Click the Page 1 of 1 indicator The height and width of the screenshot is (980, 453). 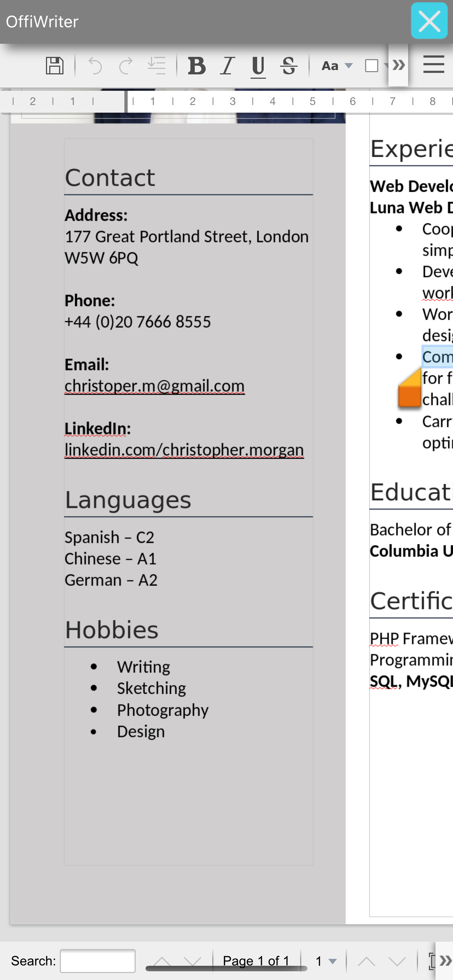coord(256,961)
